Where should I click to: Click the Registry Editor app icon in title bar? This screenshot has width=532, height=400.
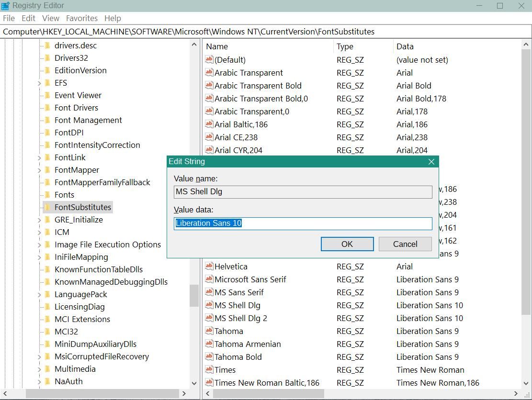pos(5,6)
